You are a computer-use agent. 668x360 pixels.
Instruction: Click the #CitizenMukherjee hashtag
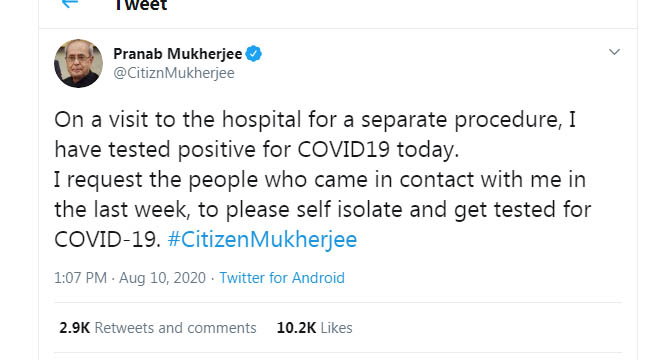262,239
